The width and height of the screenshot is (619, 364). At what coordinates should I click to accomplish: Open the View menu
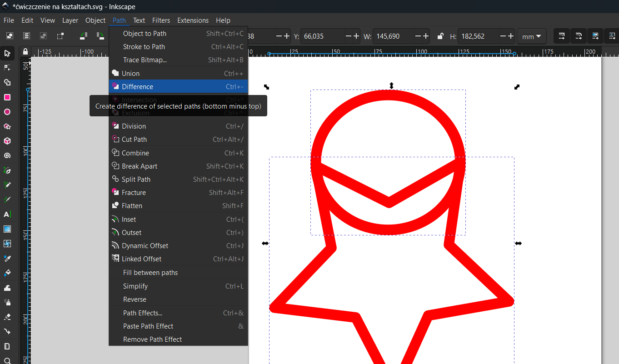48,20
